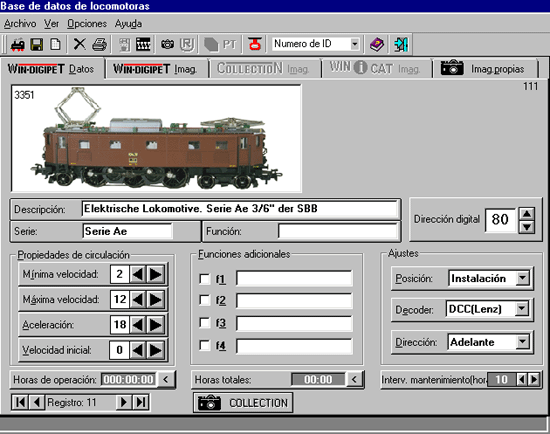Reset Horas de operación with arrow button
Screen dimensions: 550x434
tap(166, 379)
